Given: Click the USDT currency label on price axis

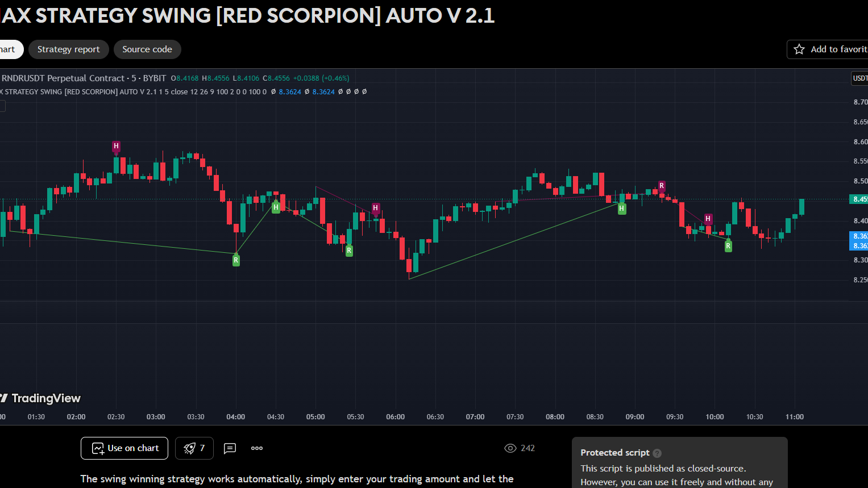Looking at the screenshot, I should tap(859, 78).
